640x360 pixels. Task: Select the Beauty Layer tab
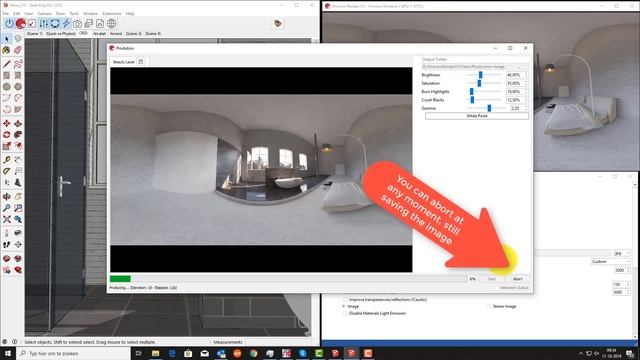point(124,62)
